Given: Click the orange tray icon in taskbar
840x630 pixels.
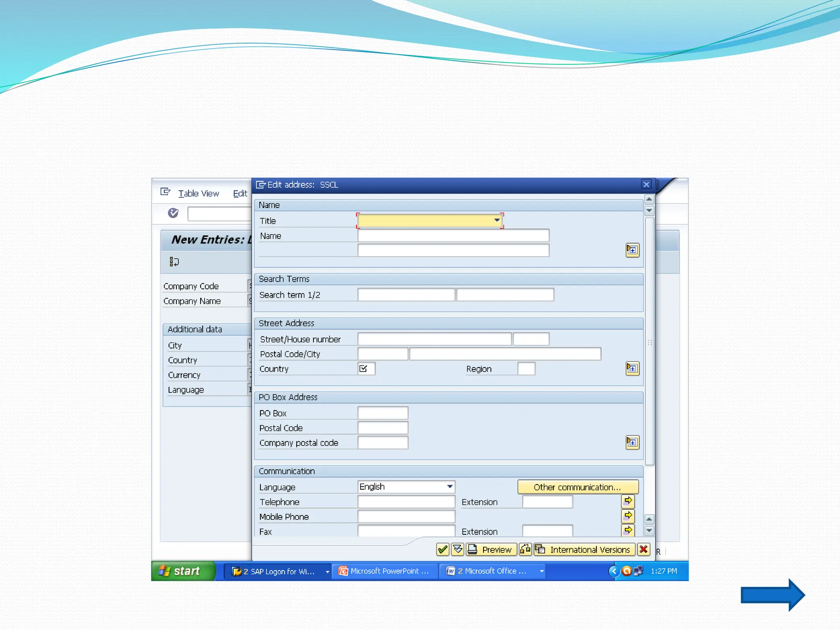Looking at the screenshot, I should coord(626,571).
